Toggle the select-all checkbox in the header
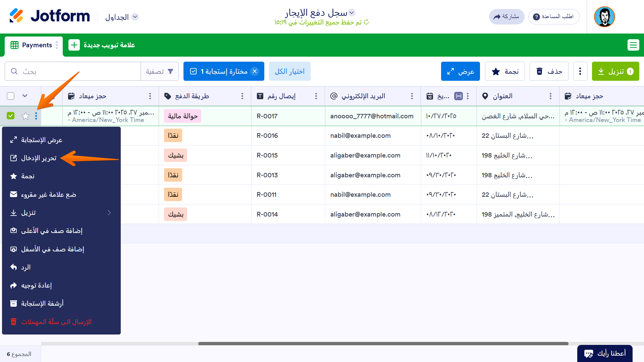 pos(11,96)
